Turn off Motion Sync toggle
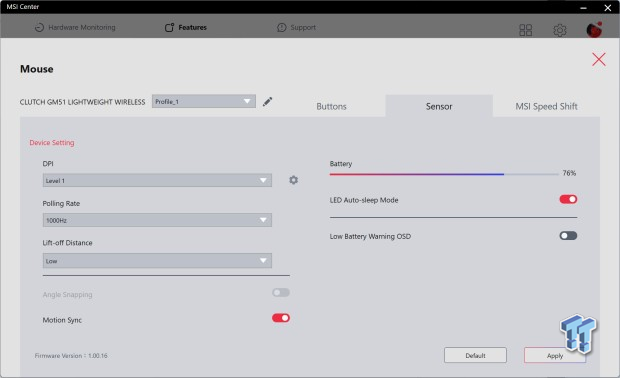 pyautogui.click(x=281, y=318)
